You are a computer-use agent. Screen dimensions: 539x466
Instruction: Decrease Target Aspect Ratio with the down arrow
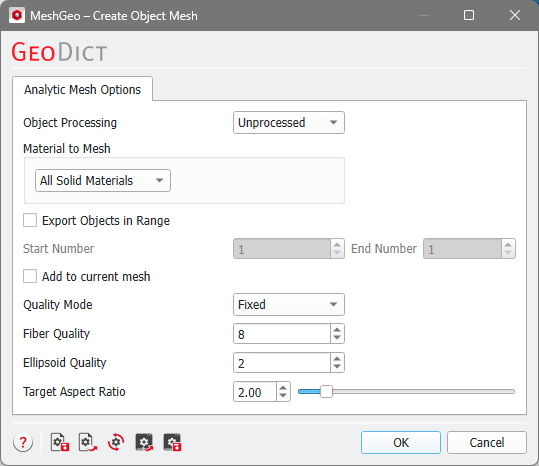pyautogui.click(x=283, y=396)
